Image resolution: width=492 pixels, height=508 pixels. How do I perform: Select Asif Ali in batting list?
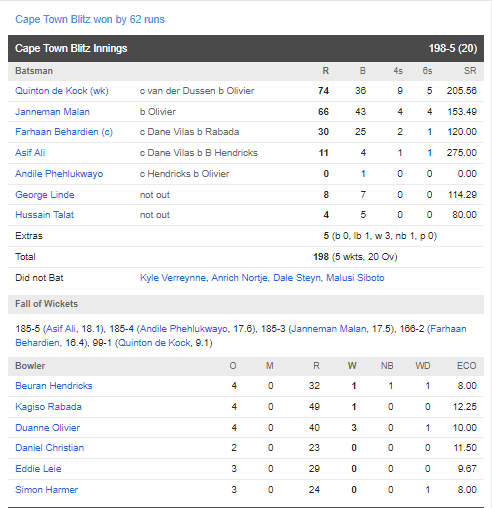(30, 153)
